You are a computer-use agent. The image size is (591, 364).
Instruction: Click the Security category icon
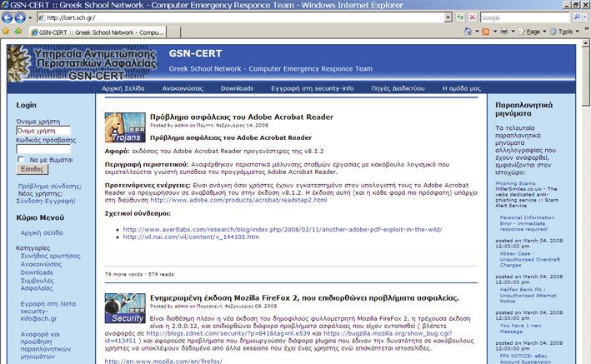(x=125, y=308)
